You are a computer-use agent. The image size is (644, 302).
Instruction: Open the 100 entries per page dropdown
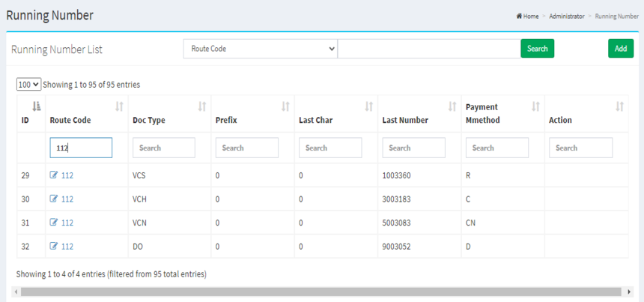pos(28,85)
